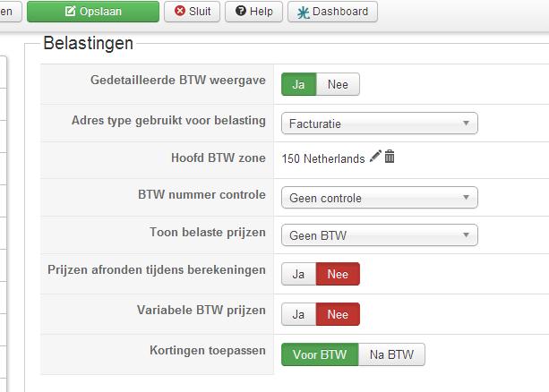Click the Belastingen section heading
The image size is (549, 392).
88,43
